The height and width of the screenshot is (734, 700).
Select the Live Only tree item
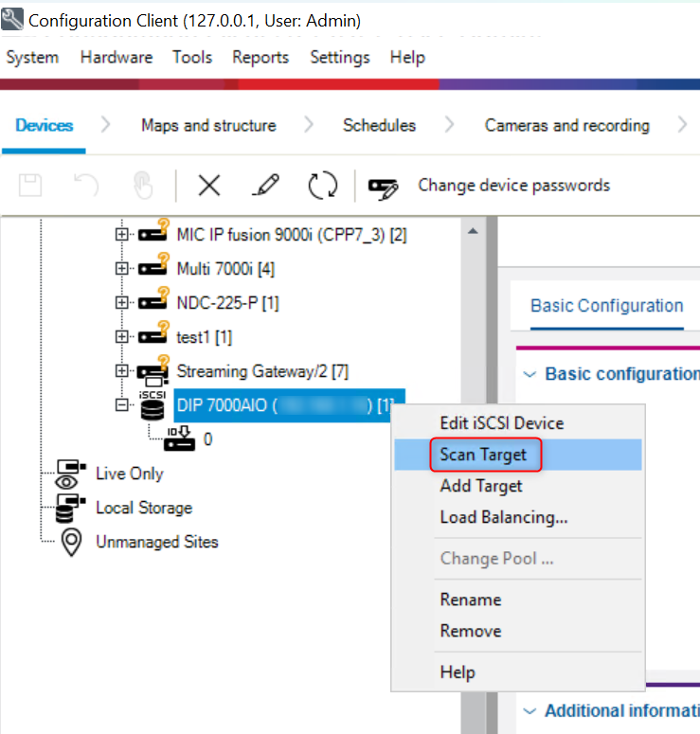pos(130,474)
